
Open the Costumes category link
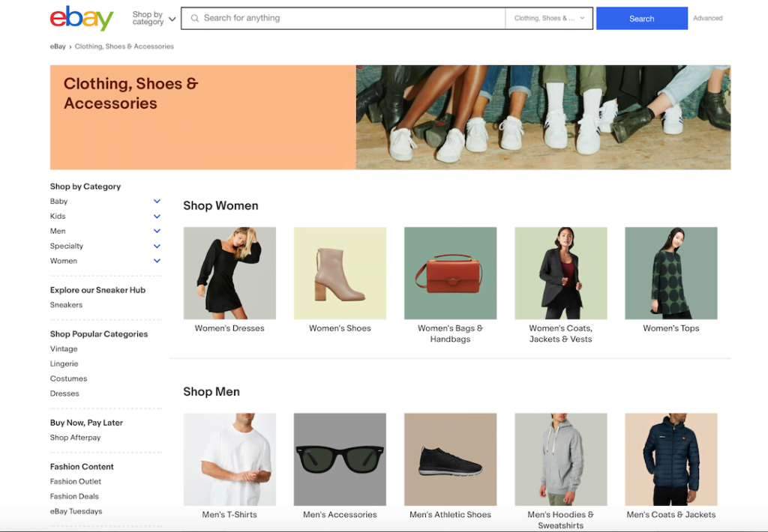68,379
